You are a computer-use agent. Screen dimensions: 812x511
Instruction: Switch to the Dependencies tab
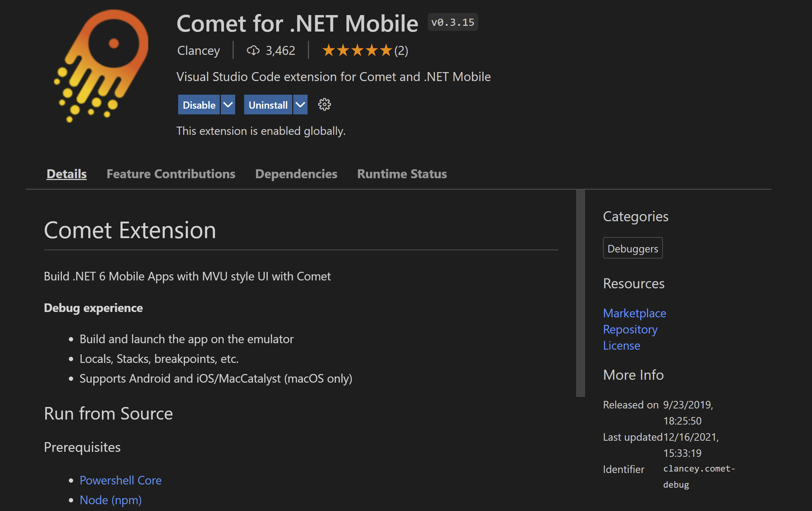[296, 174]
